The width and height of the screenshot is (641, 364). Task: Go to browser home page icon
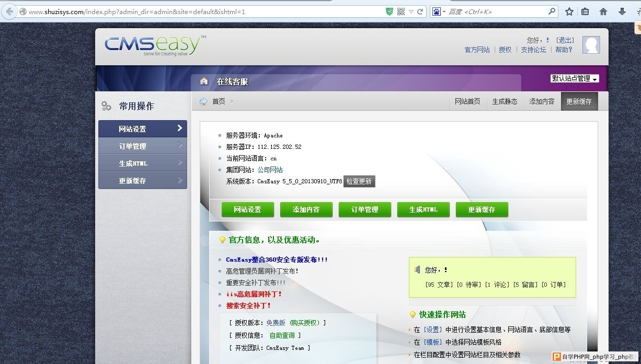pos(603,11)
